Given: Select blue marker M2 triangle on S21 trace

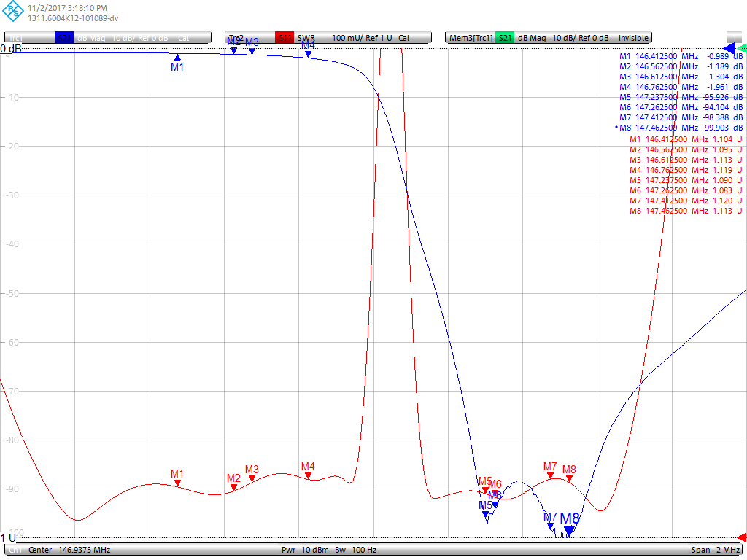Looking at the screenshot, I should click(x=233, y=50).
